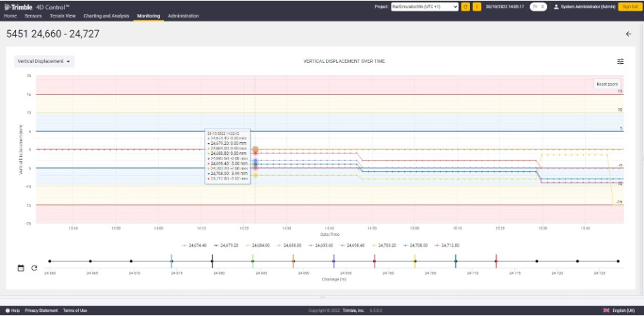Open the yellow more-options menu icon
This screenshot has width=644, height=316.
tap(477, 6)
